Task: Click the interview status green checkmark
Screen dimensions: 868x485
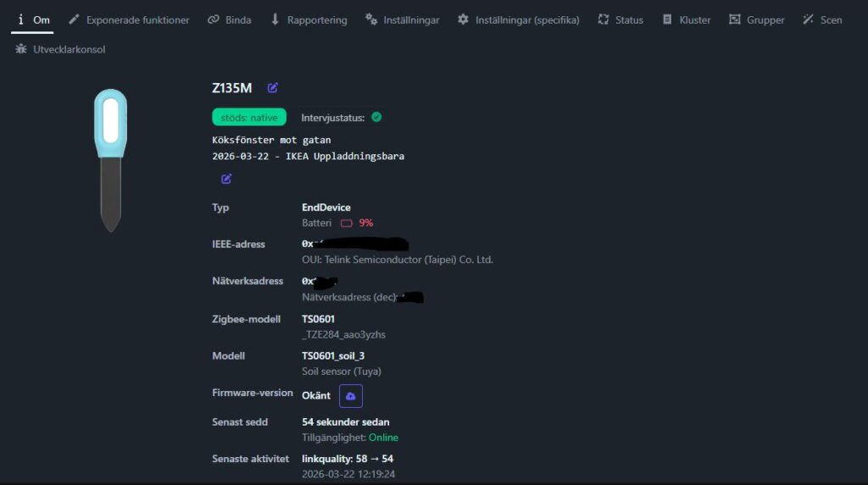Action: [376, 117]
